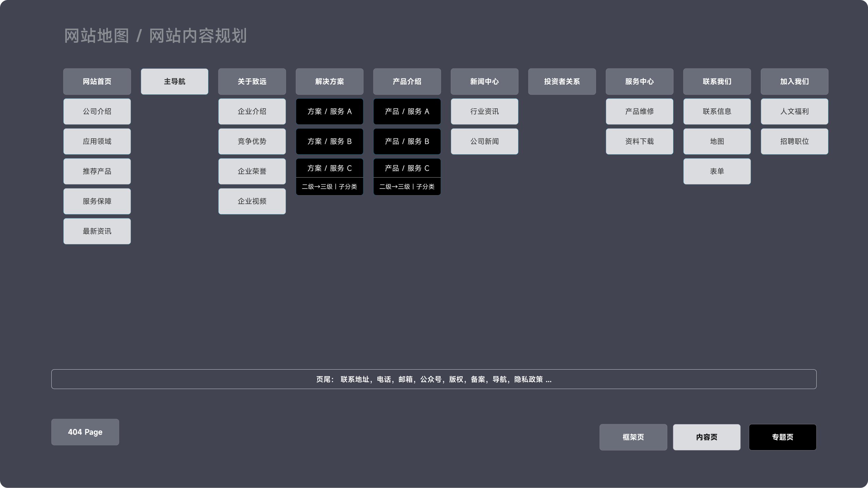Expand 二级→三级 子分类 under 方案 / 服务 C

[329, 187]
